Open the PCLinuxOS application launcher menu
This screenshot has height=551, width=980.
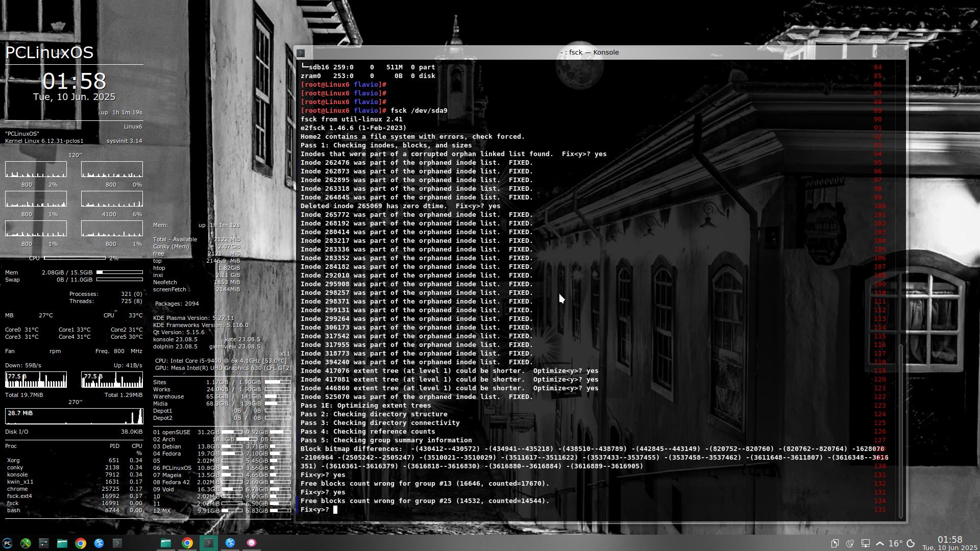click(7, 543)
